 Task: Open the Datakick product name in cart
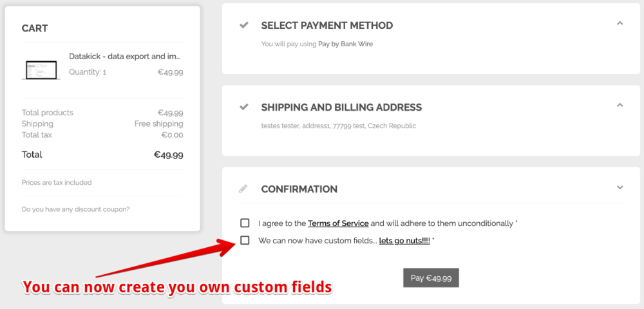[125, 57]
